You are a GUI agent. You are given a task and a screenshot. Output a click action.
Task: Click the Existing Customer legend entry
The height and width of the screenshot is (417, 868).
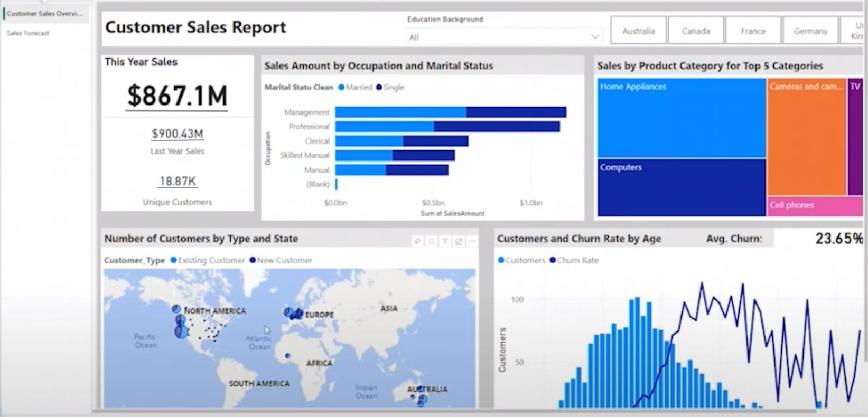208,260
